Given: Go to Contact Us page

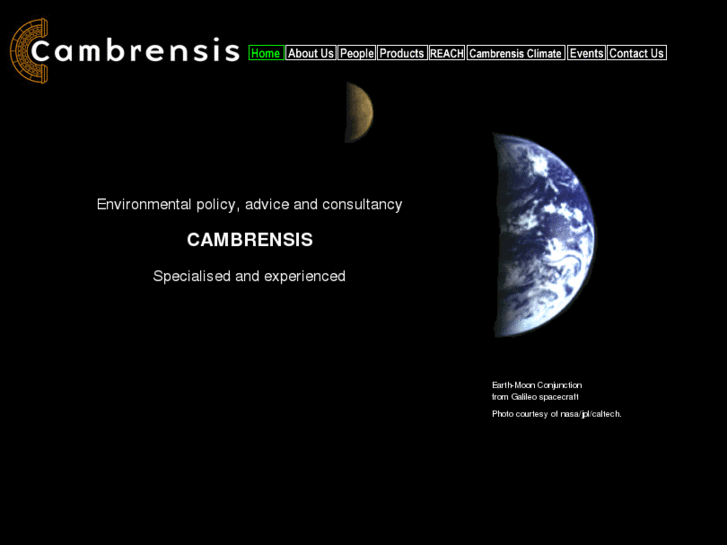Looking at the screenshot, I should pyautogui.click(x=637, y=53).
